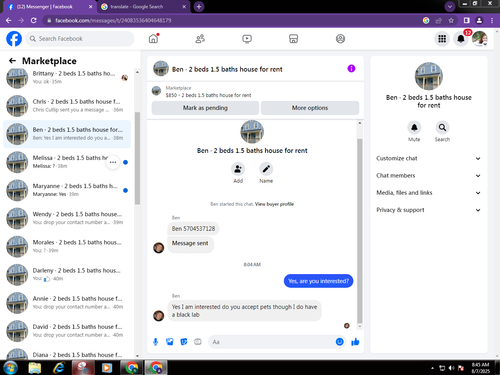Expand Chat members section
Image resolution: width=500 pixels, height=375 pixels.
point(428,176)
